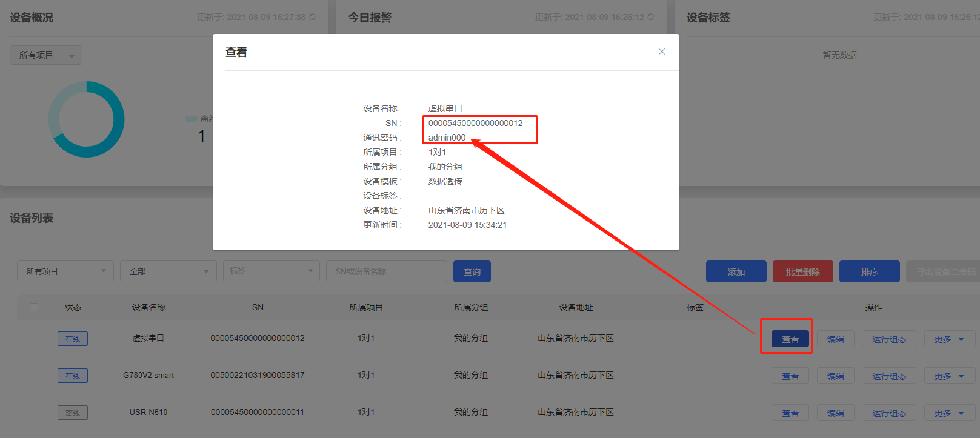Click the 添加 button to add device

point(736,272)
